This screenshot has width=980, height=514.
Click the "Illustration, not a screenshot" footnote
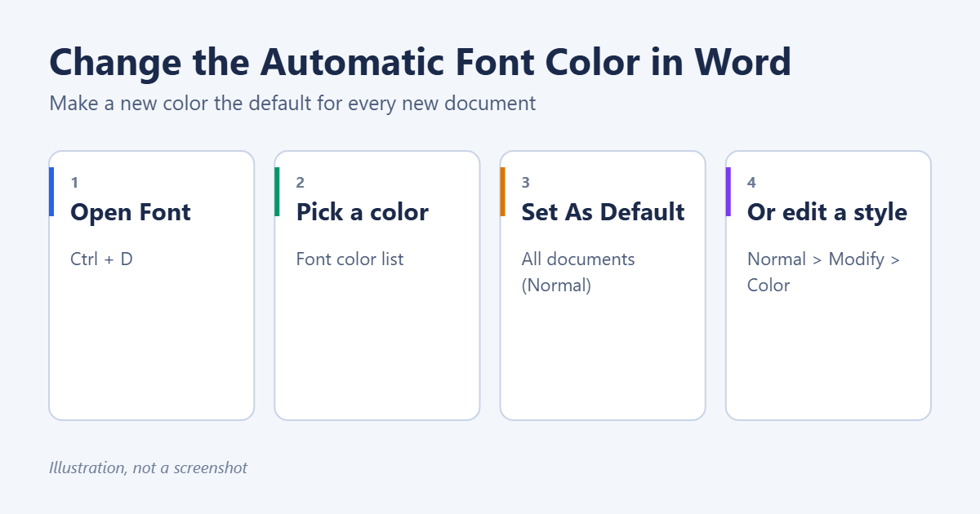pyautogui.click(x=148, y=467)
